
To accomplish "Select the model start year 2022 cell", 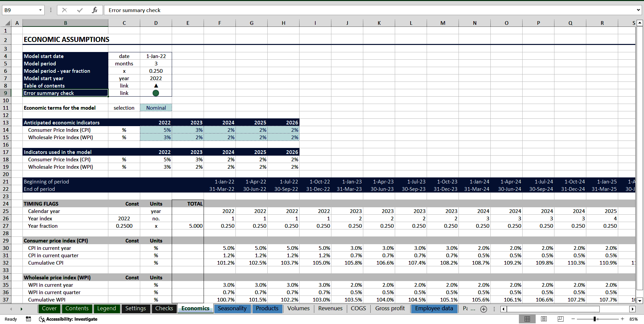I will coord(156,78).
